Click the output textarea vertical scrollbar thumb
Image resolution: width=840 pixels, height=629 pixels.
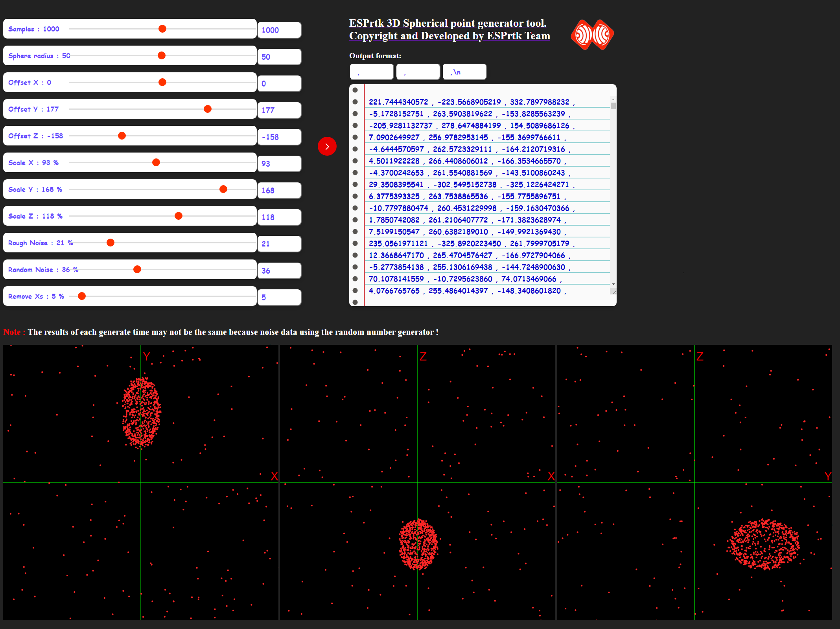(613, 106)
